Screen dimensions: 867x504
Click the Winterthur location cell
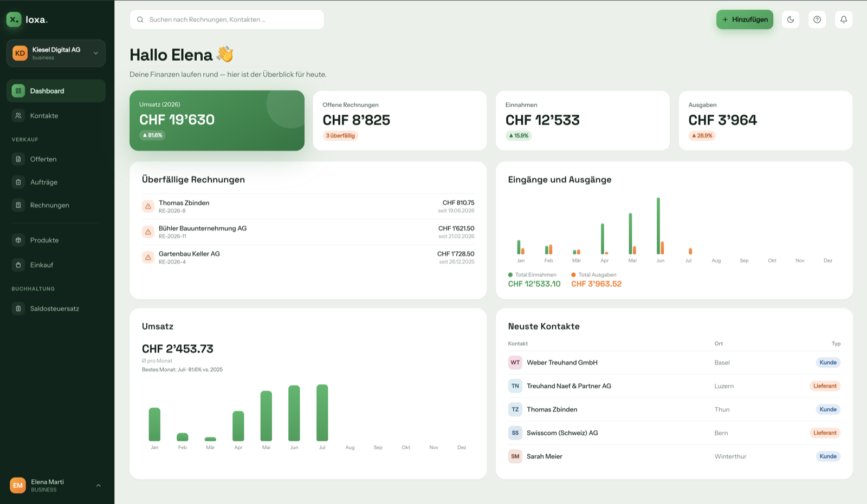(730, 456)
